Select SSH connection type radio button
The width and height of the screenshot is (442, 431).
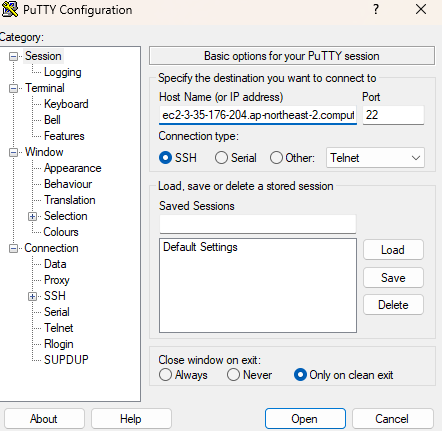coord(165,158)
